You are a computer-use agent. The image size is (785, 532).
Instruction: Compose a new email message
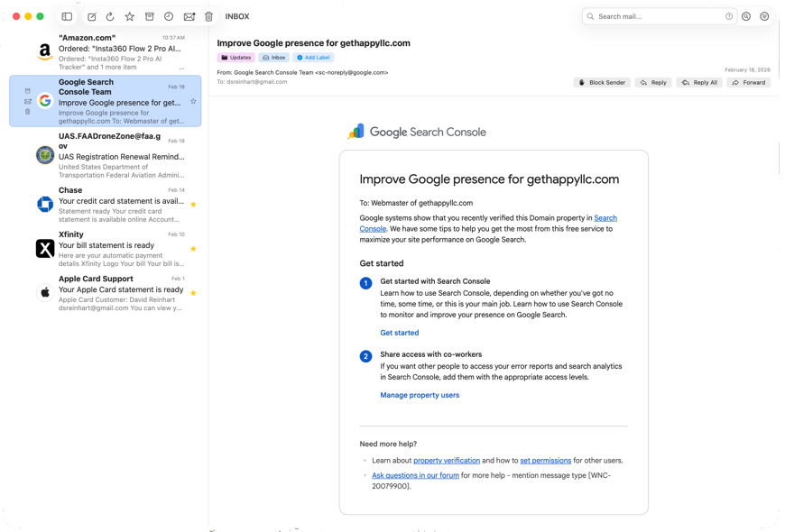91,16
